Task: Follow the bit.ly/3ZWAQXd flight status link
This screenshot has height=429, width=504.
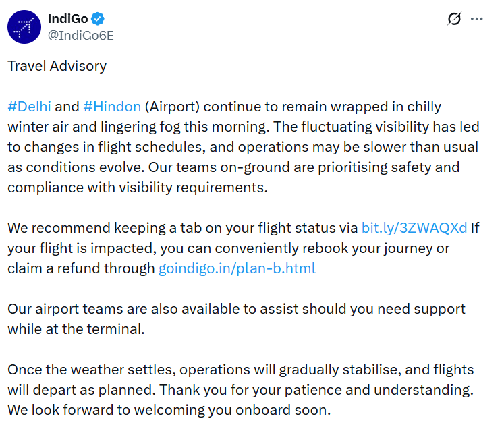Action: coord(414,228)
